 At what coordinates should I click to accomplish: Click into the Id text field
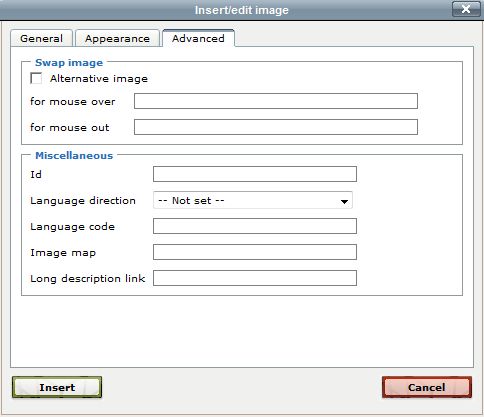(x=255, y=174)
